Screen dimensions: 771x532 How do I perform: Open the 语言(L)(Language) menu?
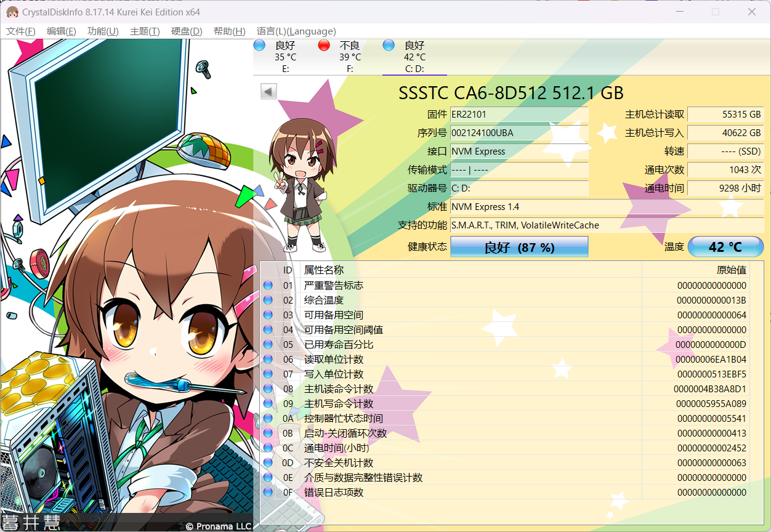(296, 31)
